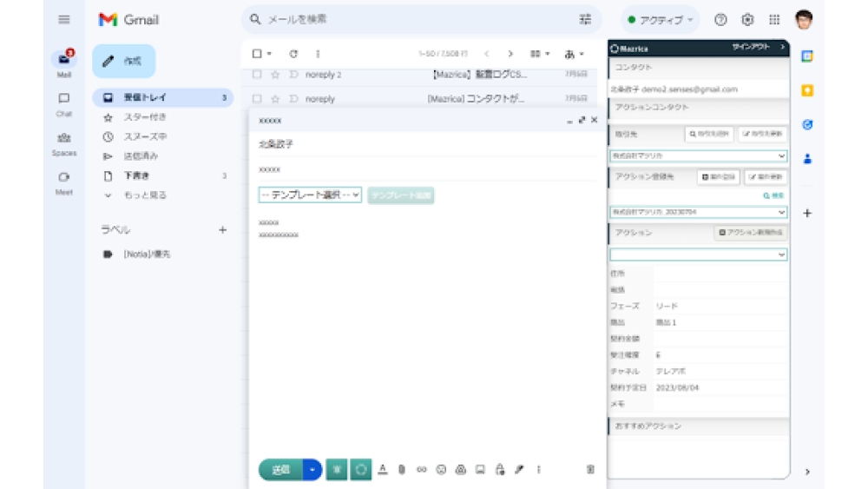Open the split pane view dropdown
The height and width of the screenshot is (489, 868).
540,54
